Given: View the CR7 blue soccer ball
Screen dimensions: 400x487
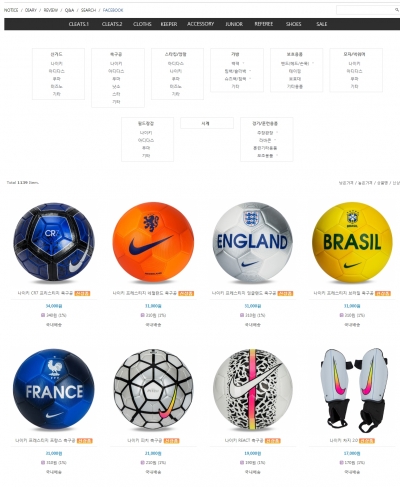Looking at the screenshot, I should [x=54, y=242].
